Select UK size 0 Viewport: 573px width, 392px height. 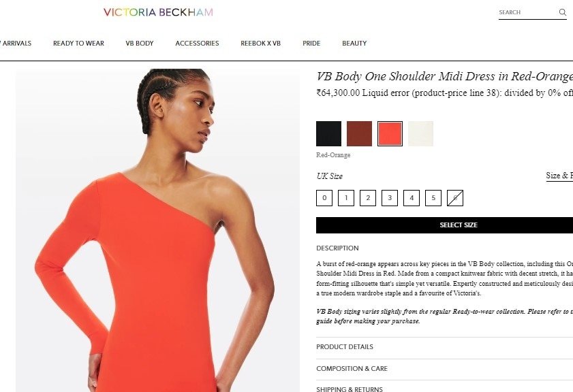[324, 198]
